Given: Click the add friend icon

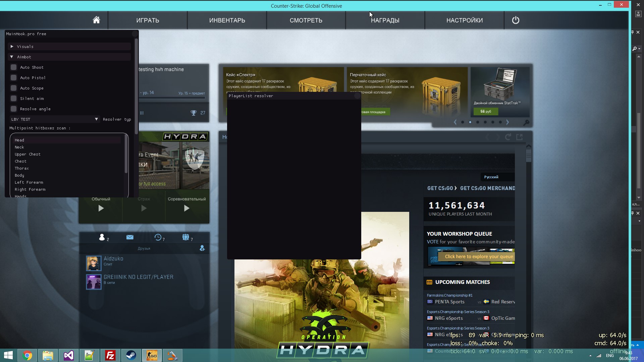Looking at the screenshot, I should [x=202, y=248].
